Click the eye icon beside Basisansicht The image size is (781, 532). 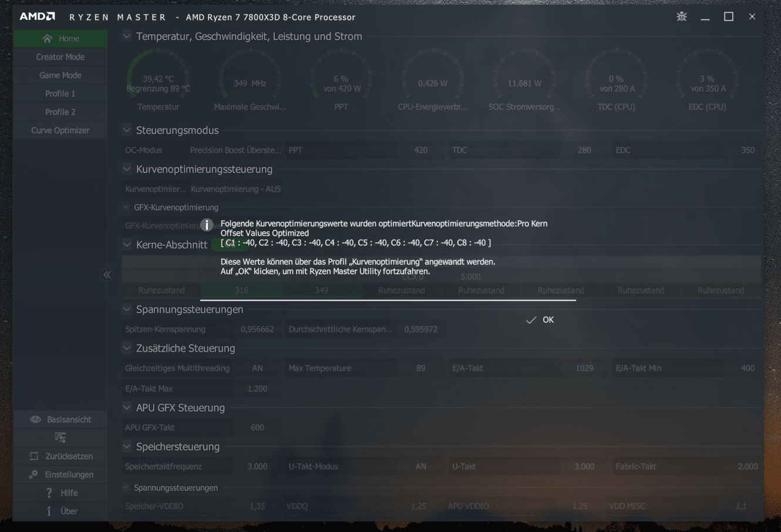tap(35, 419)
